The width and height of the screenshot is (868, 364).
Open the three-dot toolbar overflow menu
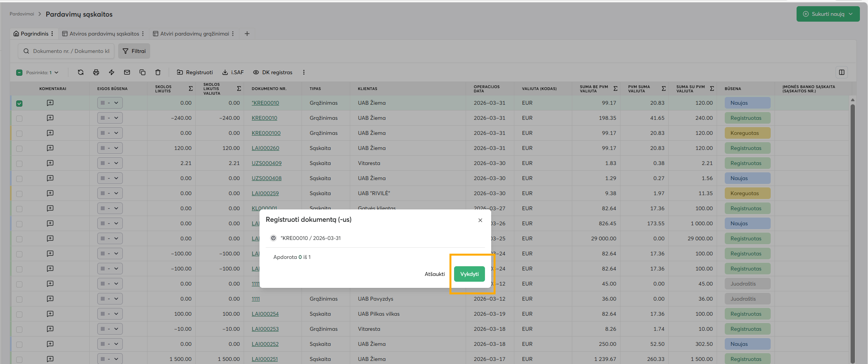pyautogui.click(x=304, y=72)
